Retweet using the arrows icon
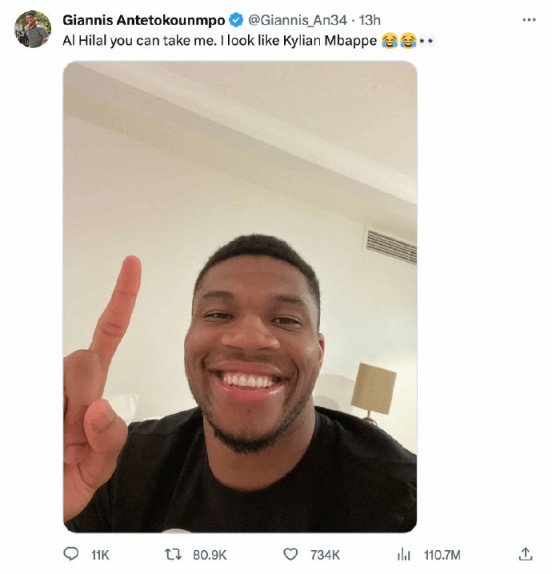This screenshot has height=574, width=552. (173, 554)
